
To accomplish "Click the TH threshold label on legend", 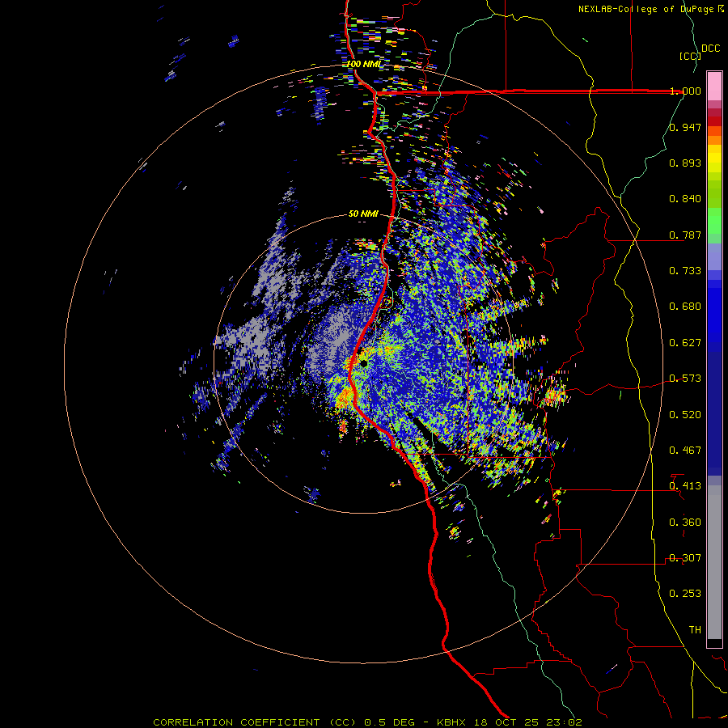I will pyautogui.click(x=695, y=630).
